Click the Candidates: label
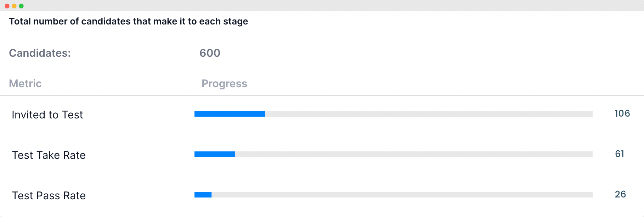 (x=40, y=53)
